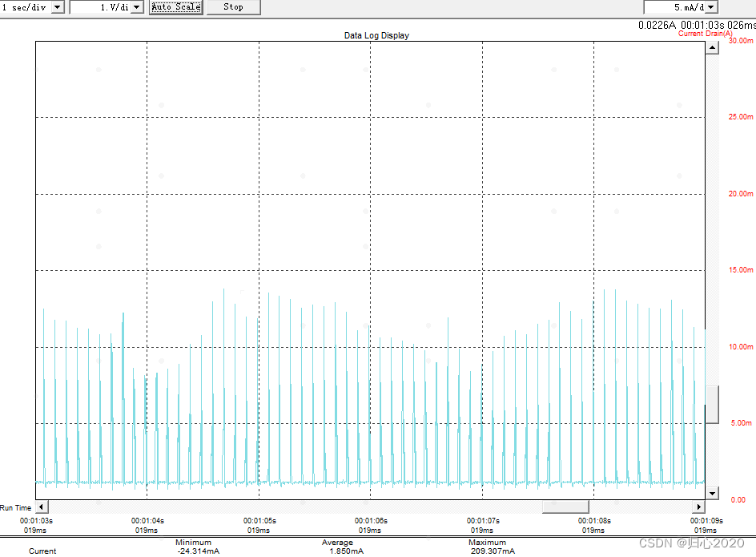Click the Data Log Display title
Image resolution: width=756 pixels, height=557 pixels.
point(376,35)
